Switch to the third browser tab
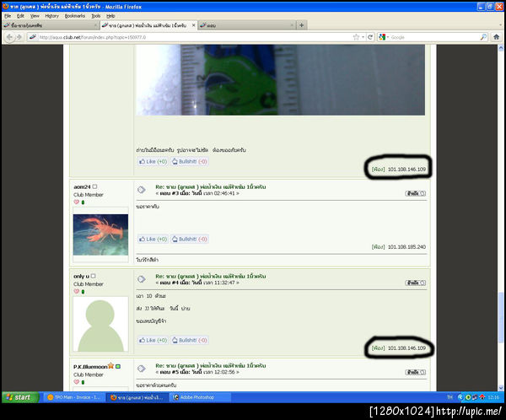Viewport: 506px width, 420px height. click(x=246, y=25)
